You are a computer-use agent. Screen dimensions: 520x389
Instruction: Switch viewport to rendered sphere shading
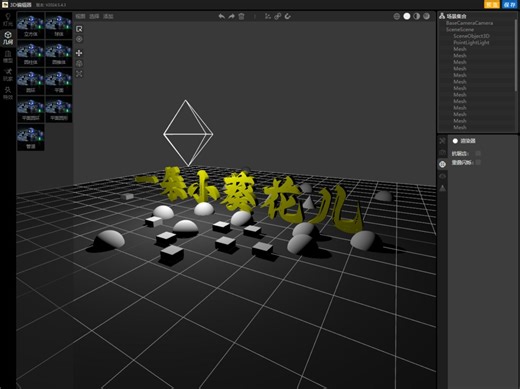(x=426, y=16)
